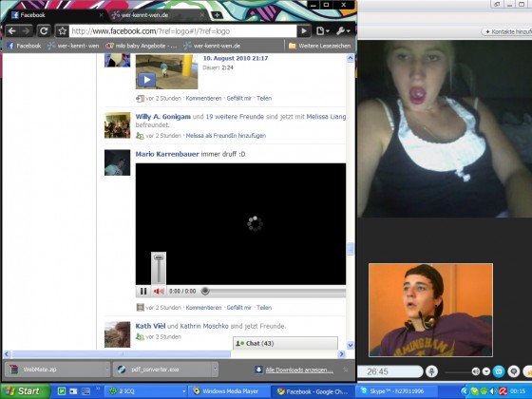Click Kommentieren under Mario's video

coord(203,308)
